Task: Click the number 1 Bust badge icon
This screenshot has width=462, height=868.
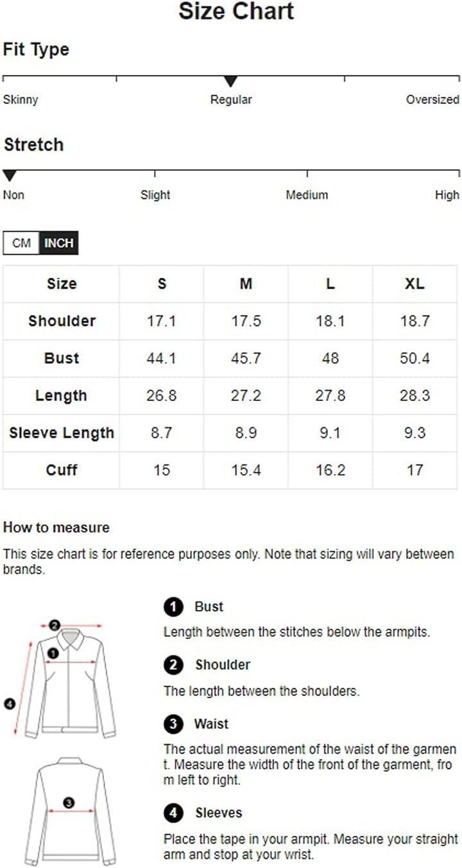Action: coord(173,606)
